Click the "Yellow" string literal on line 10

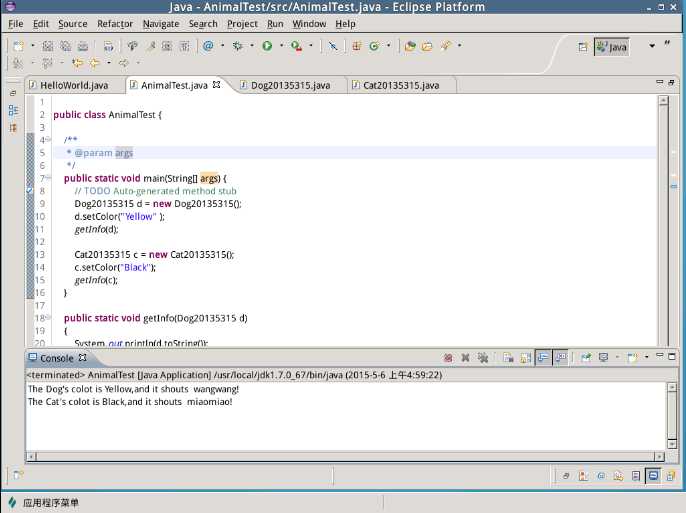[x=138, y=216]
